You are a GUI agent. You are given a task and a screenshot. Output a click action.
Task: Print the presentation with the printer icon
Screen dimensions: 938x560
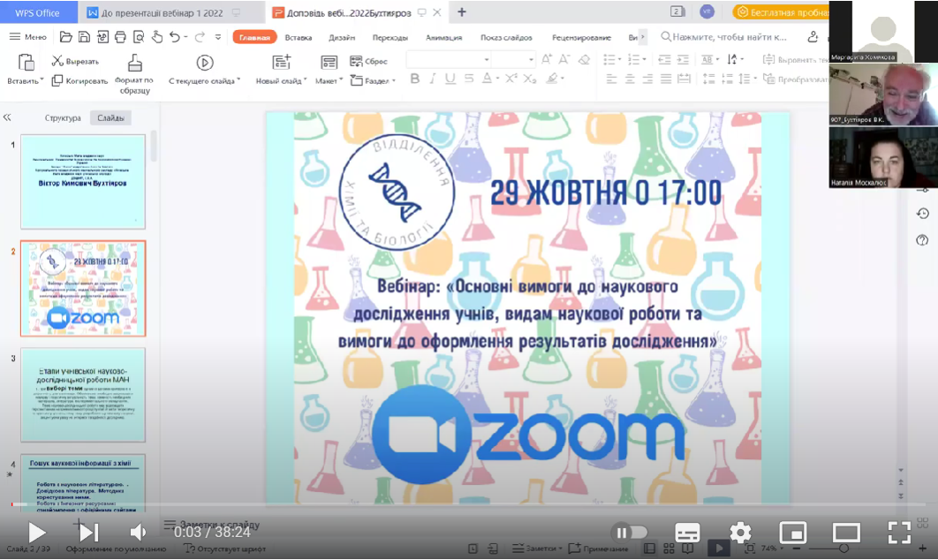point(120,37)
